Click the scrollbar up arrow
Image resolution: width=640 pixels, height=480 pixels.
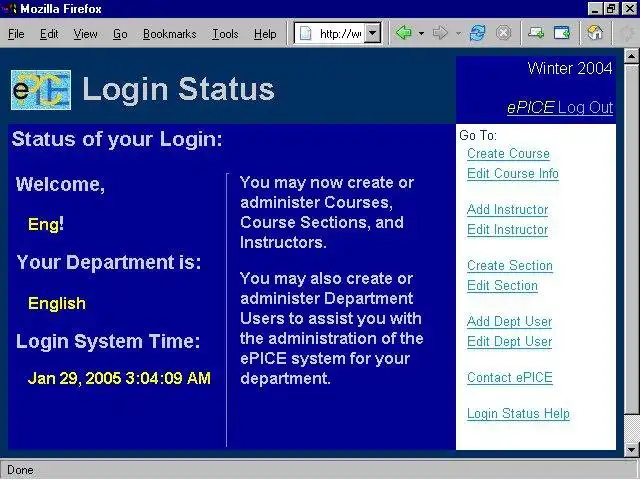pyautogui.click(x=631, y=56)
